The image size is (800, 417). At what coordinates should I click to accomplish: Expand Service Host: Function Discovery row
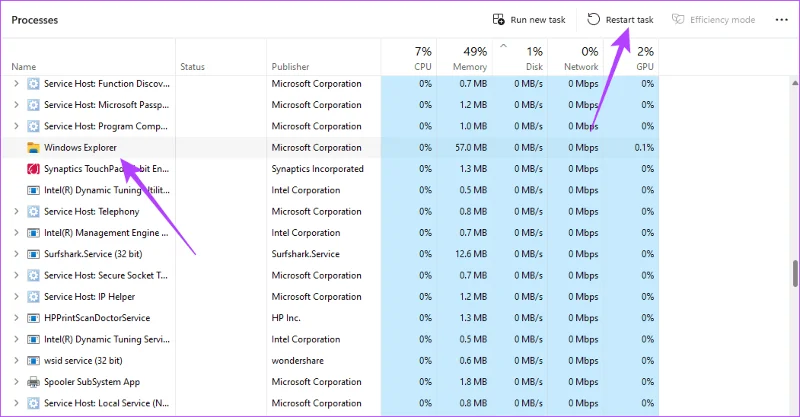[x=16, y=84]
